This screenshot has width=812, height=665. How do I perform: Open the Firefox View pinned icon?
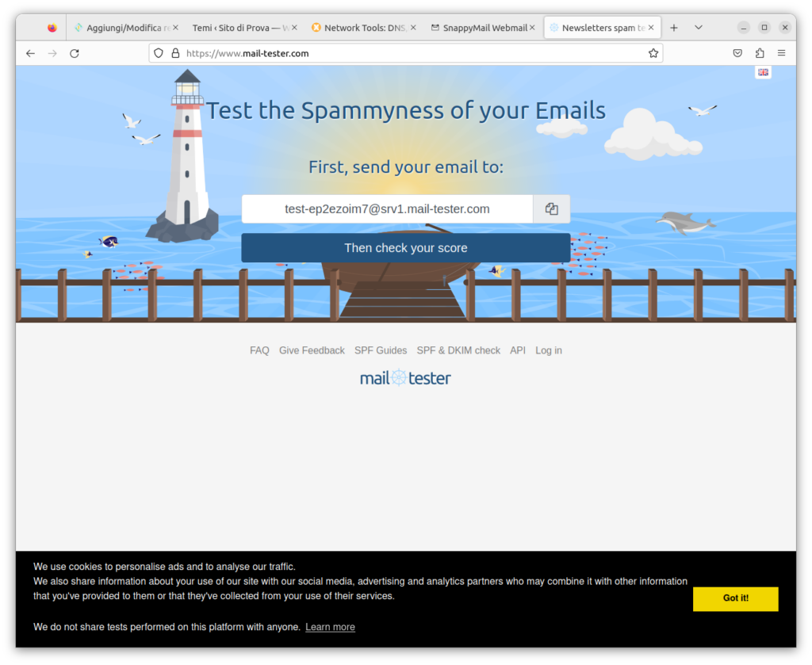coord(52,28)
